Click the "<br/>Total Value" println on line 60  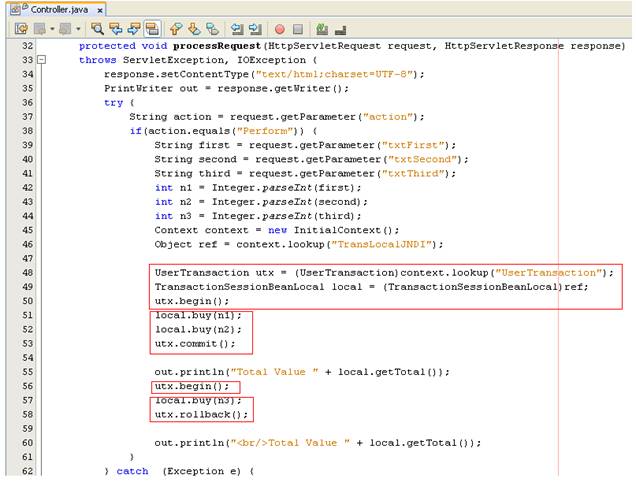(318, 443)
